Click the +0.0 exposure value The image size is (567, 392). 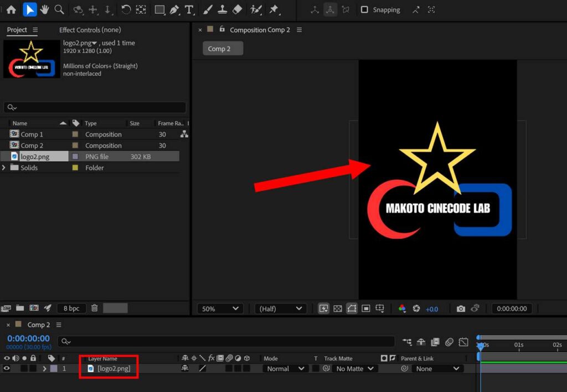(432, 309)
